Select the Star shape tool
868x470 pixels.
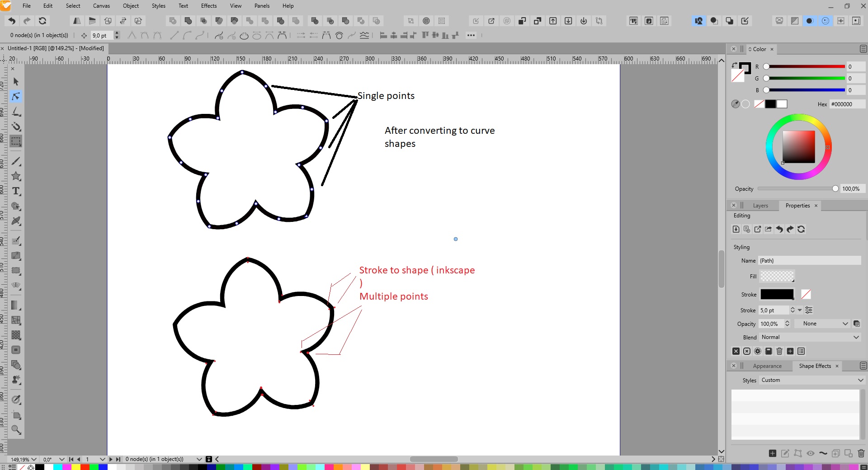click(x=16, y=176)
